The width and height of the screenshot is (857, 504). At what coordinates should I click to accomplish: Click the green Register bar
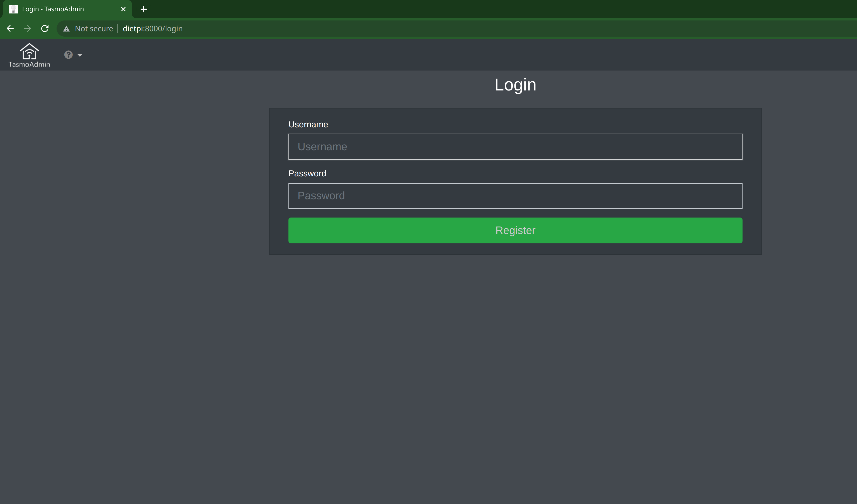point(515,230)
